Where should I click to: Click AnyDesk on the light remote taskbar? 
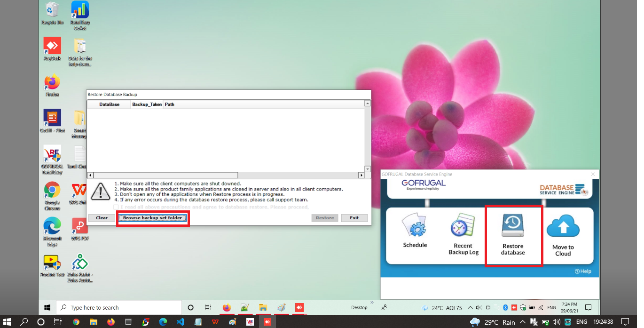(x=299, y=308)
